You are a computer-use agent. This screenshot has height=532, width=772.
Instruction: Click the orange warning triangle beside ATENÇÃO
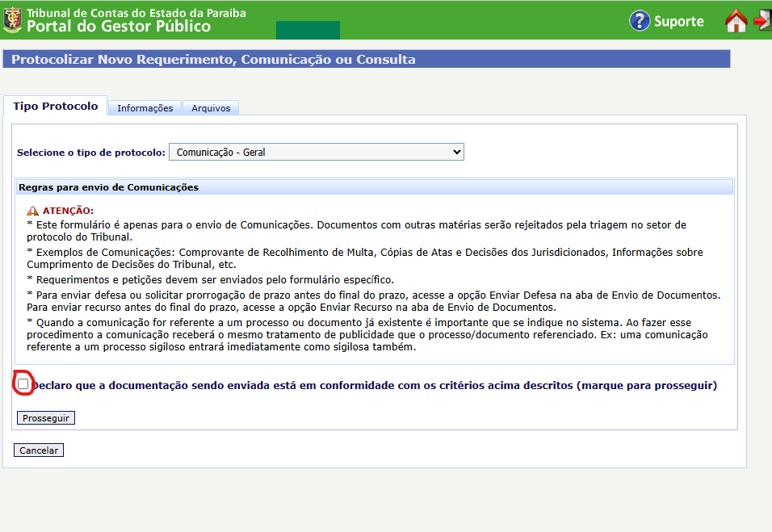coord(32,211)
